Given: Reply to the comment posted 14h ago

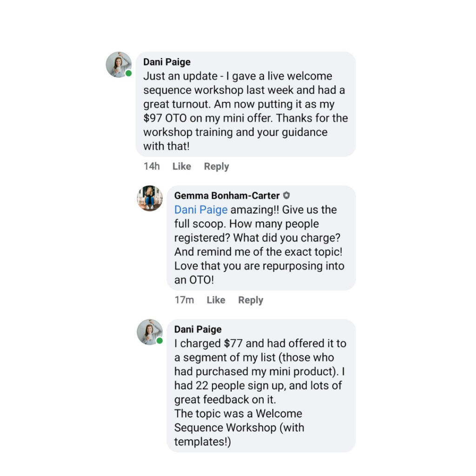Looking at the screenshot, I should [x=217, y=166].
